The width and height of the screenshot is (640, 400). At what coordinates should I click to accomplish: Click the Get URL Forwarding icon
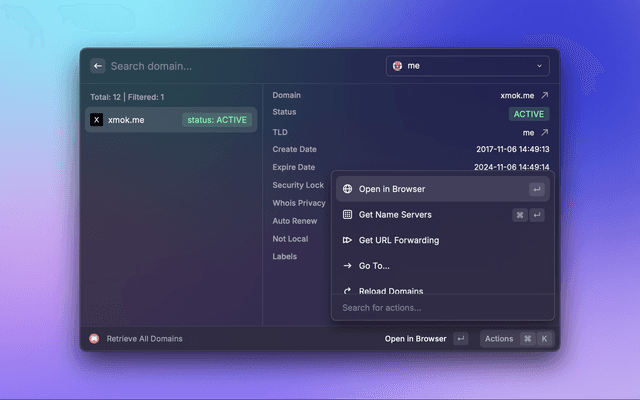346,240
